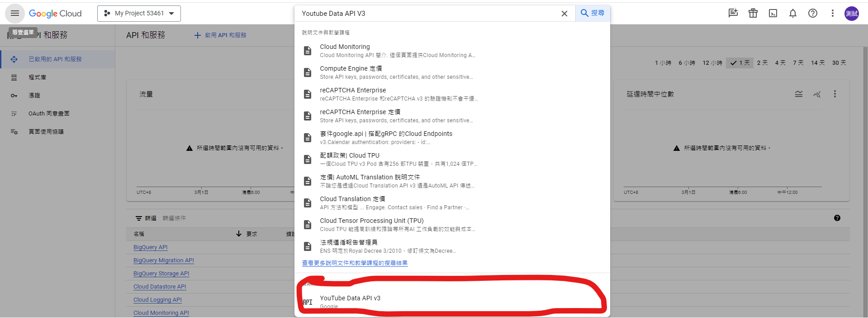Click the 搜尋 search button
Image resolution: width=868 pixels, height=318 pixels.
click(x=593, y=13)
